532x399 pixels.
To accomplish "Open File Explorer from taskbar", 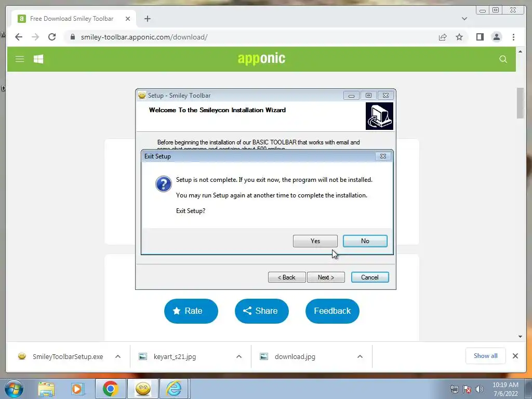I will point(46,389).
